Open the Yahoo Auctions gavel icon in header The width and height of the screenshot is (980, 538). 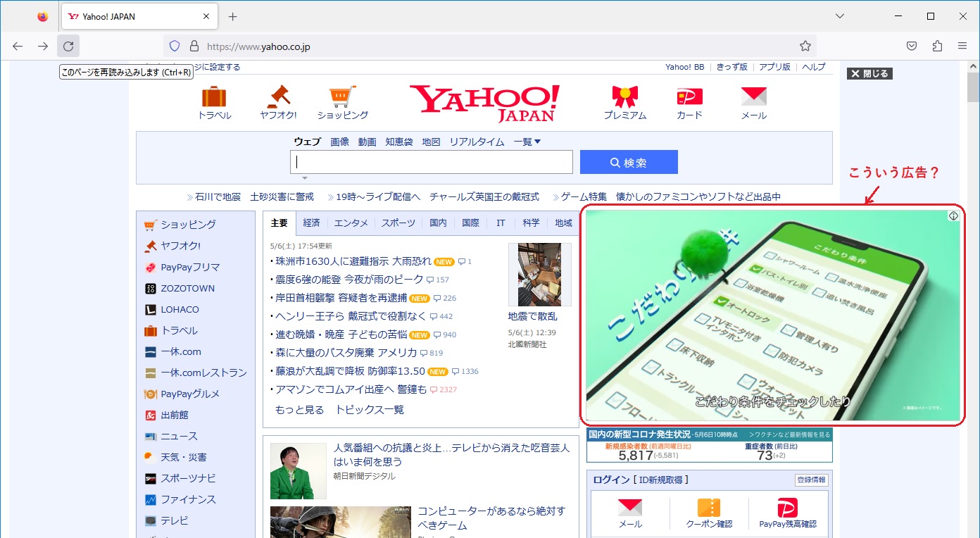tap(278, 96)
